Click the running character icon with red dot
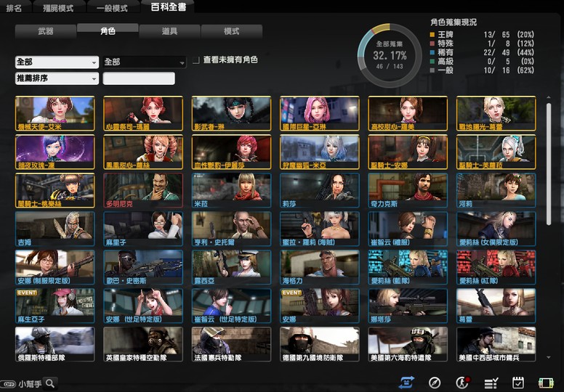The width and height of the screenshot is (564, 392). click(x=462, y=383)
